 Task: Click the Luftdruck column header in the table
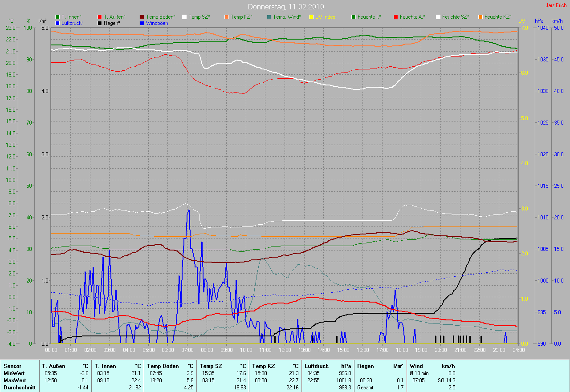316,366
